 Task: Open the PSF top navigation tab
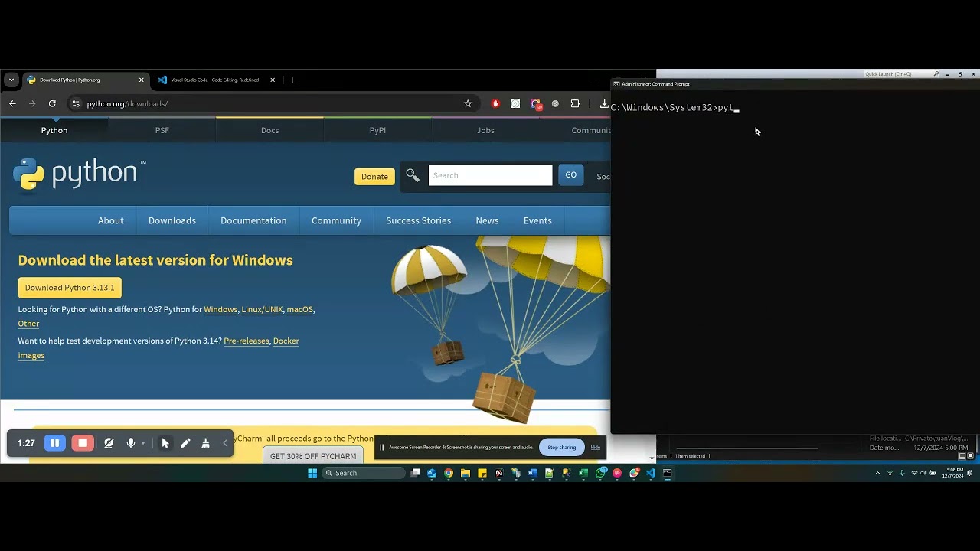tap(162, 130)
